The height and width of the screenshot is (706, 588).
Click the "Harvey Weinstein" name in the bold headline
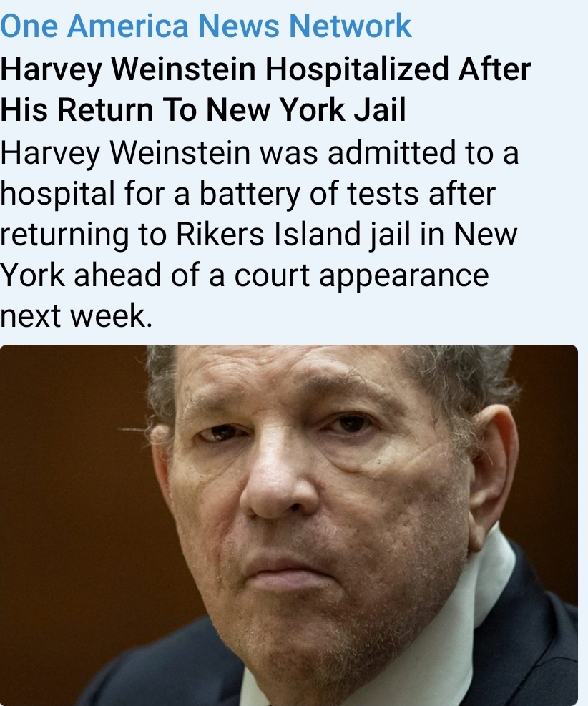coord(128,69)
